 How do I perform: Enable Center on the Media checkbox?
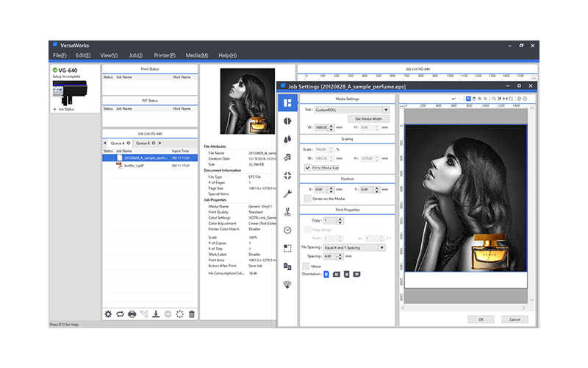coord(307,199)
